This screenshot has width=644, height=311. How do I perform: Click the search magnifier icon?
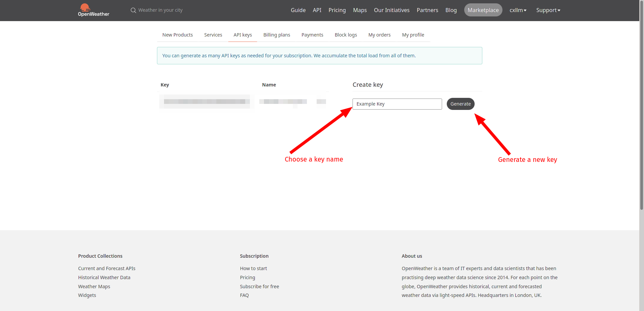tap(133, 10)
